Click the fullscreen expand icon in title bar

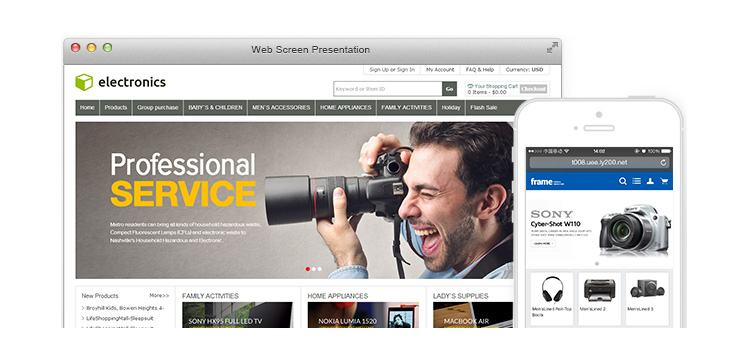(x=552, y=48)
